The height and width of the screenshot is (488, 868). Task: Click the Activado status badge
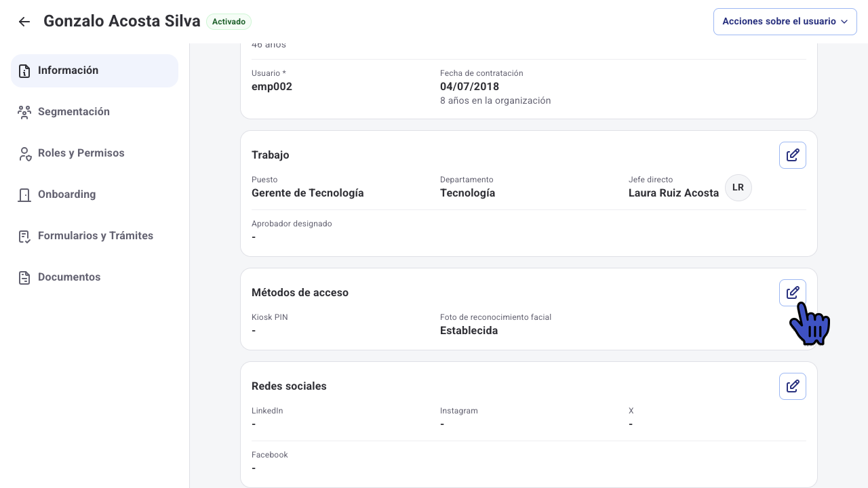[229, 22]
